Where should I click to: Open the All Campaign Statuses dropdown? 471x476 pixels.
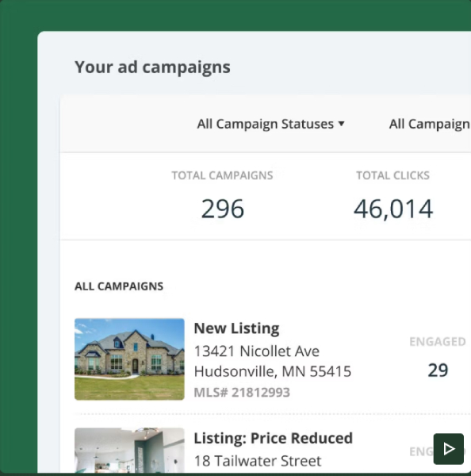tap(270, 124)
